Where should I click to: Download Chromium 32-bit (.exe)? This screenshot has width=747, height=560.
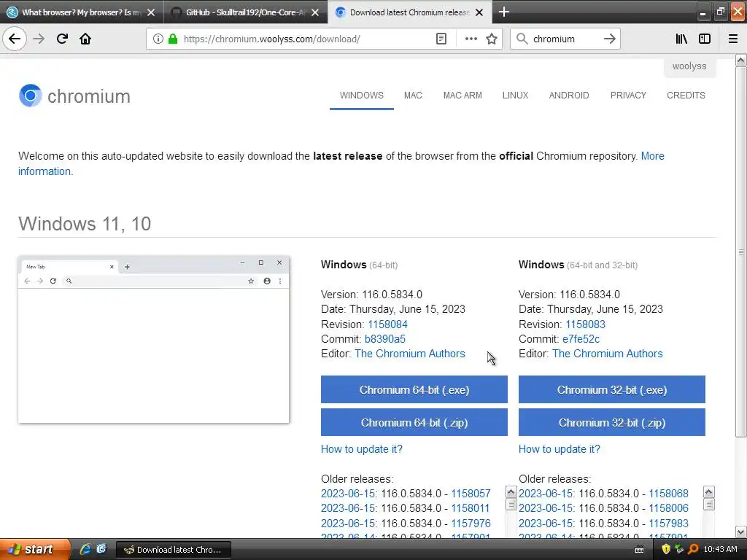click(612, 389)
